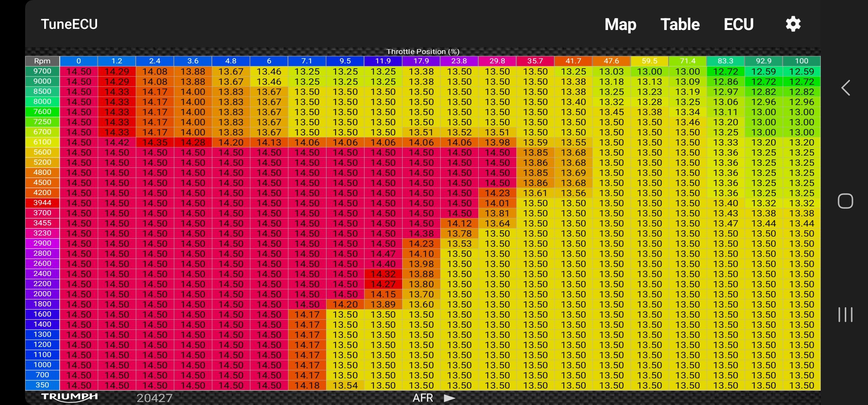Screen dimensions: 868x405
Task: Select cell 13.78 in 3230 row
Action: click(x=459, y=234)
